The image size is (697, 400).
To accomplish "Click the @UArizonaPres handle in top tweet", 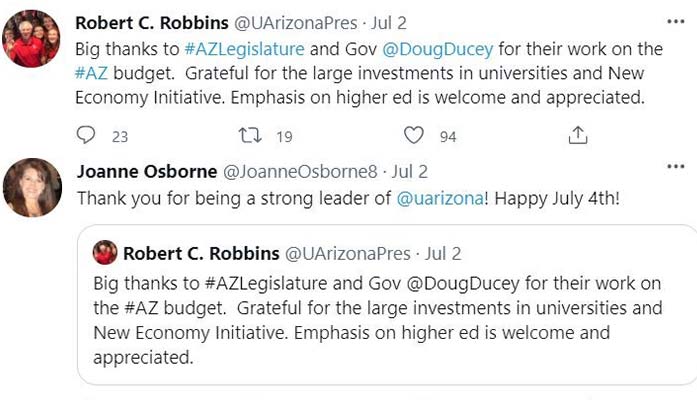I will pyautogui.click(x=292, y=22).
